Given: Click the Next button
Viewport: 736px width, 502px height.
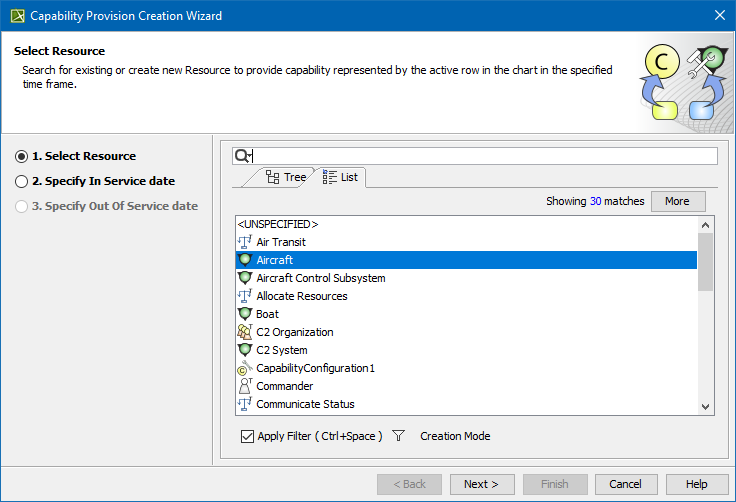Looking at the screenshot, I should tap(481, 484).
